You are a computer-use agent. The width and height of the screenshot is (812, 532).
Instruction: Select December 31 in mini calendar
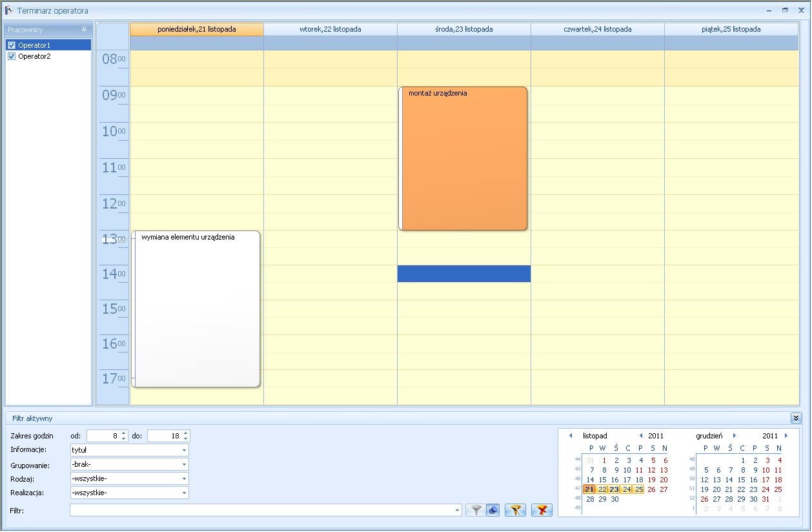(766, 499)
